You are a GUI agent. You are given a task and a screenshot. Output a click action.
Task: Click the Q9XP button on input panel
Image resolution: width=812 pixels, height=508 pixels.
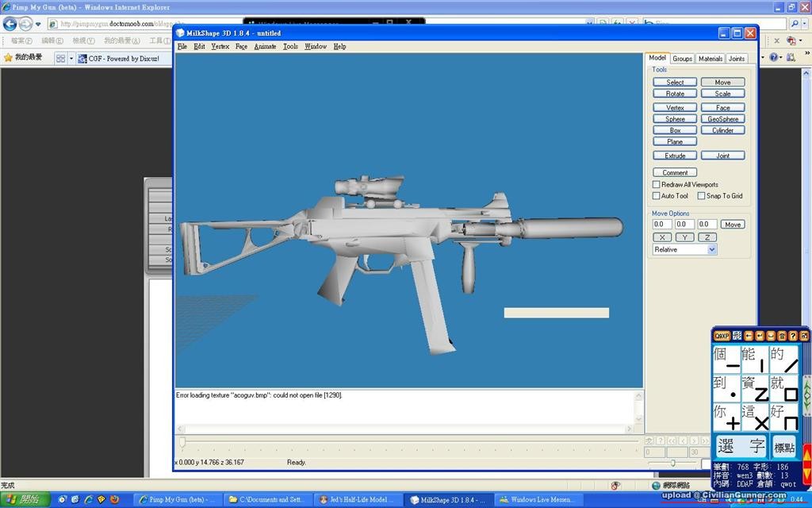click(x=721, y=336)
